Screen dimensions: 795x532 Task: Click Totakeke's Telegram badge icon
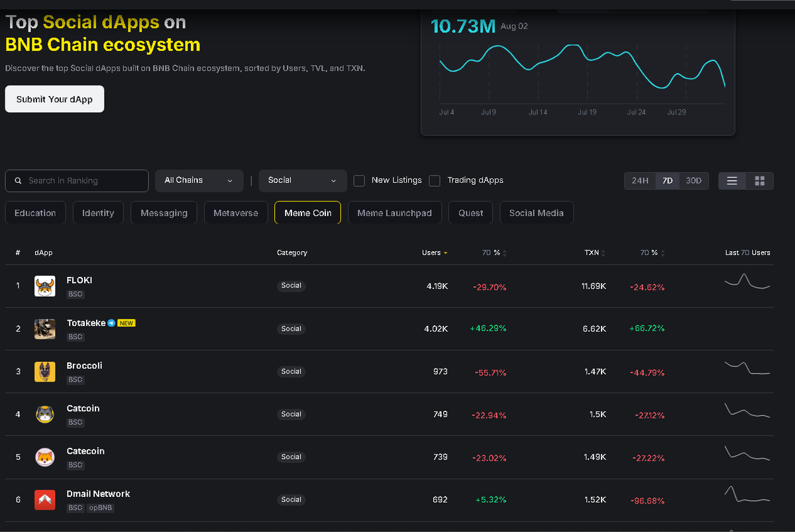point(111,323)
